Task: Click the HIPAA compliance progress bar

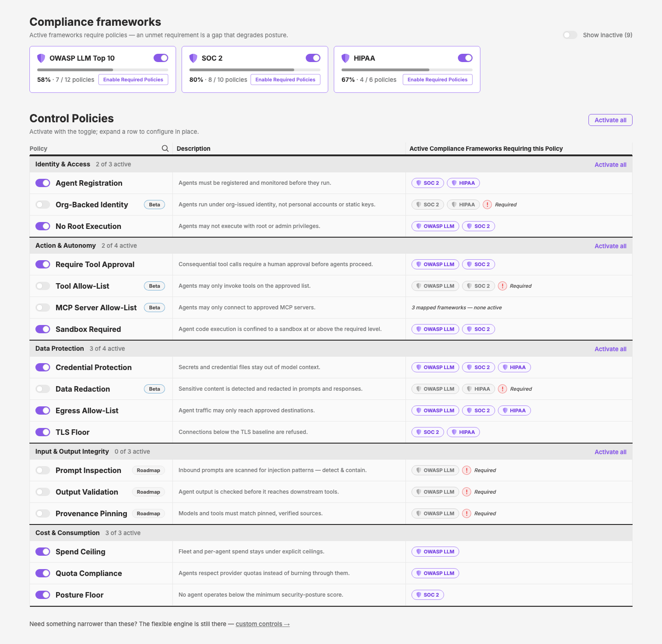Action: click(x=407, y=70)
